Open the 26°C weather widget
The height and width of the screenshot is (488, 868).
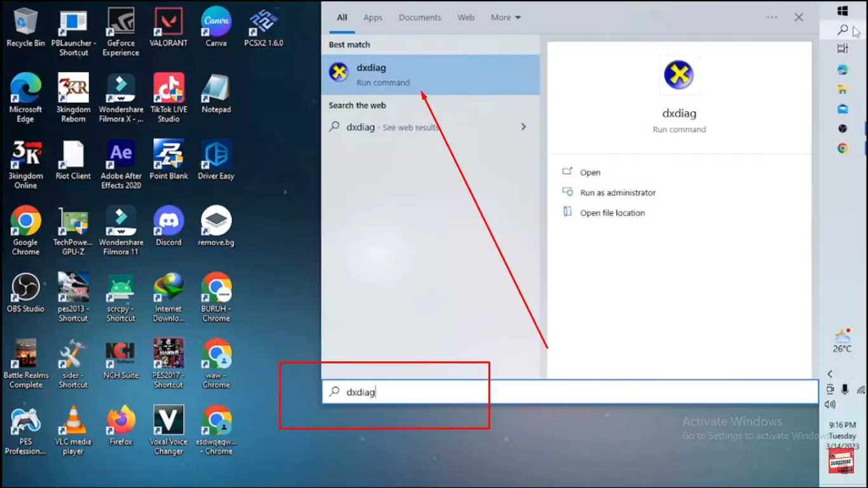pyautogui.click(x=843, y=341)
